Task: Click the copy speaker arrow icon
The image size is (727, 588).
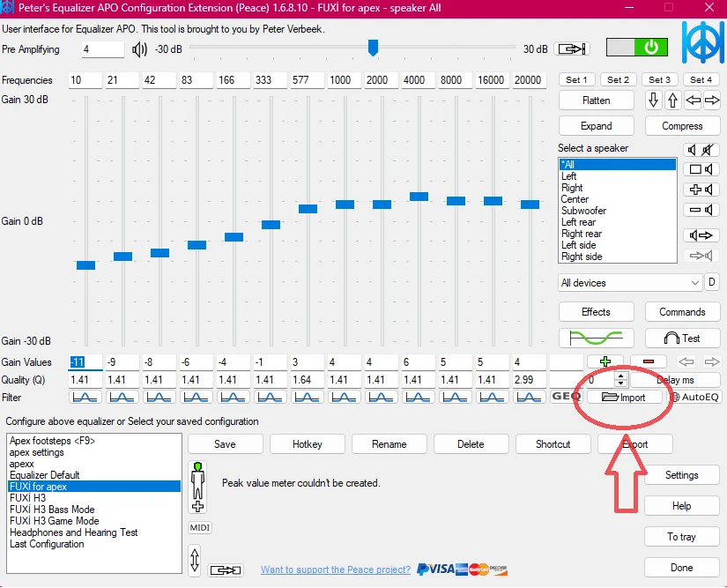Action: (701, 235)
